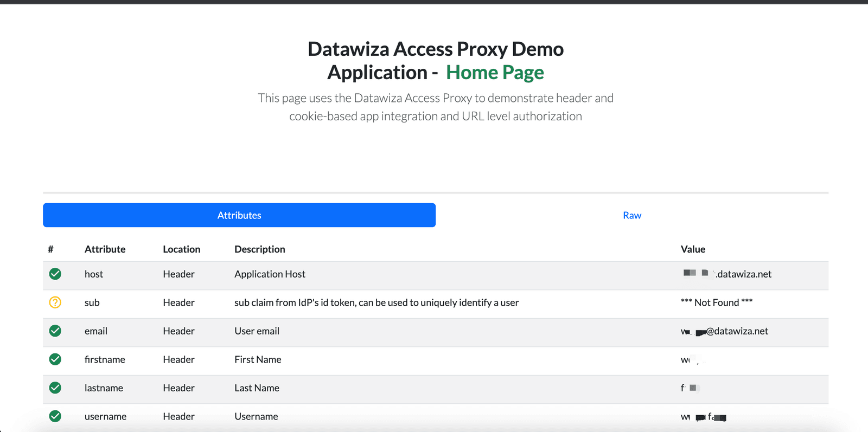Click 'Application Host' description text
The height and width of the screenshot is (432, 868).
pyautogui.click(x=270, y=274)
